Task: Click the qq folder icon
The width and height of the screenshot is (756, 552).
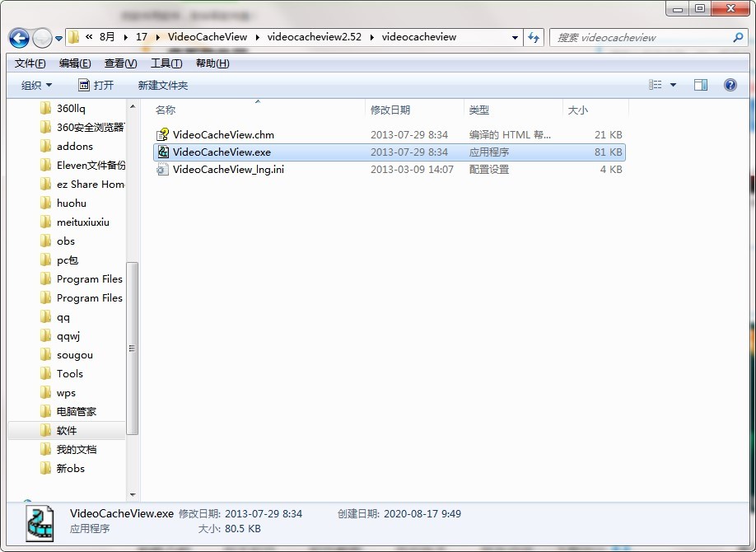Action: [45, 317]
